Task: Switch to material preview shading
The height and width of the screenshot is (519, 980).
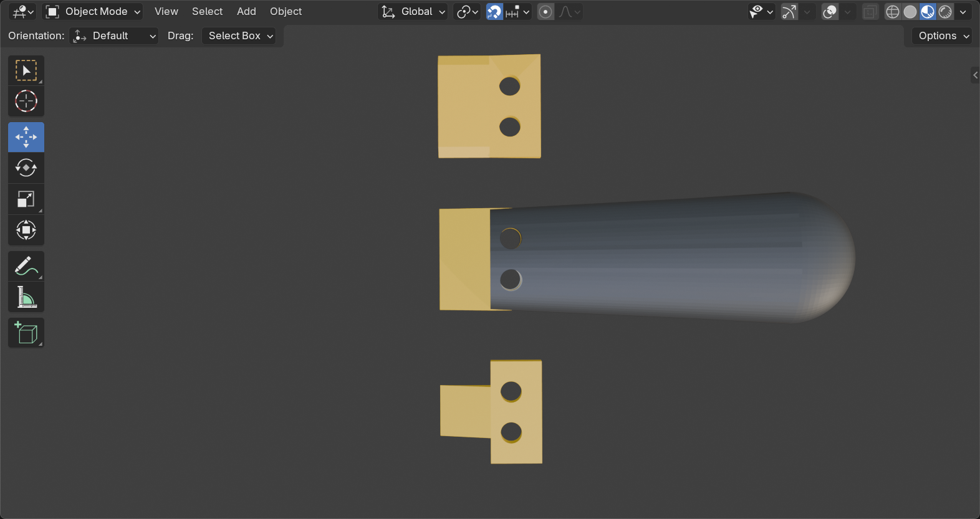Action: click(928, 11)
